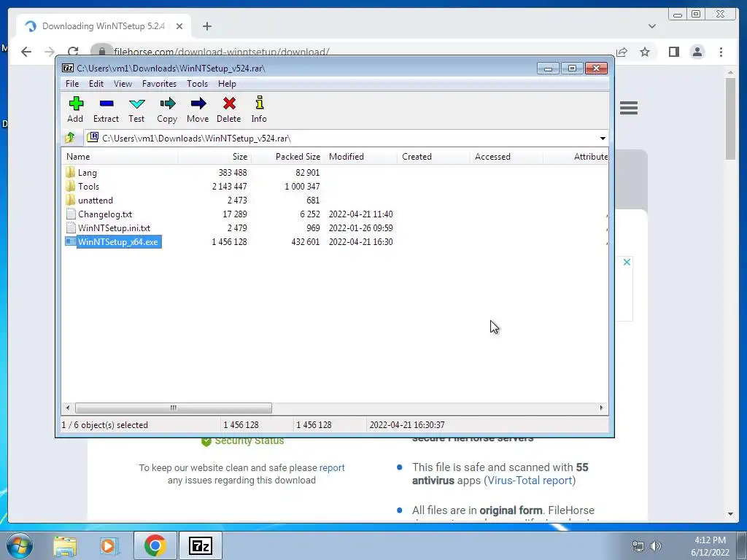Viewport: 747px width, 560px height.
Task: Open the Help menu
Action: point(227,84)
